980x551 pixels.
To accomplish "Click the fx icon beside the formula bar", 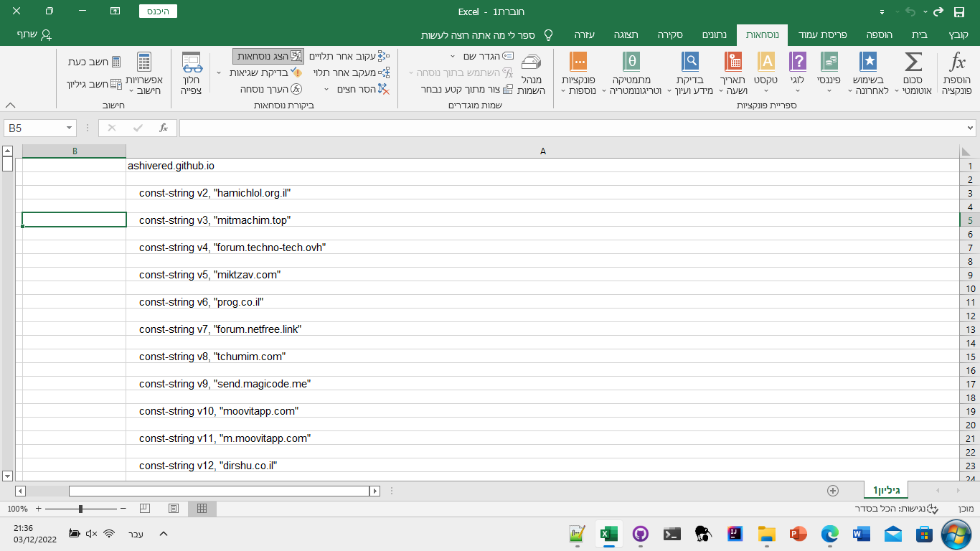I will pyautogui.click(x=164, y=128).
